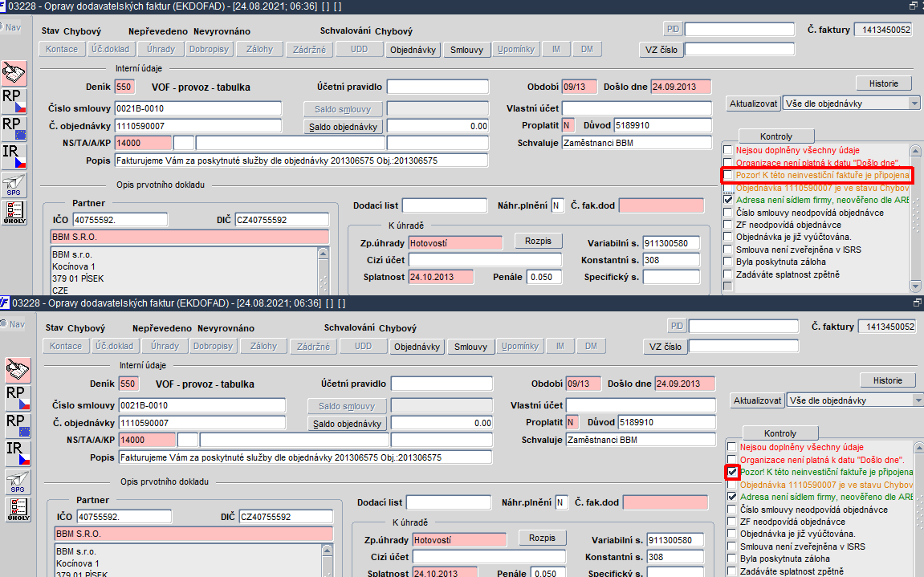Image resolution: width=924 pixels, height=577 pixels.
Task: Open ÚKOLY checklist icon in upper window
Action: (x=14, y=212)
